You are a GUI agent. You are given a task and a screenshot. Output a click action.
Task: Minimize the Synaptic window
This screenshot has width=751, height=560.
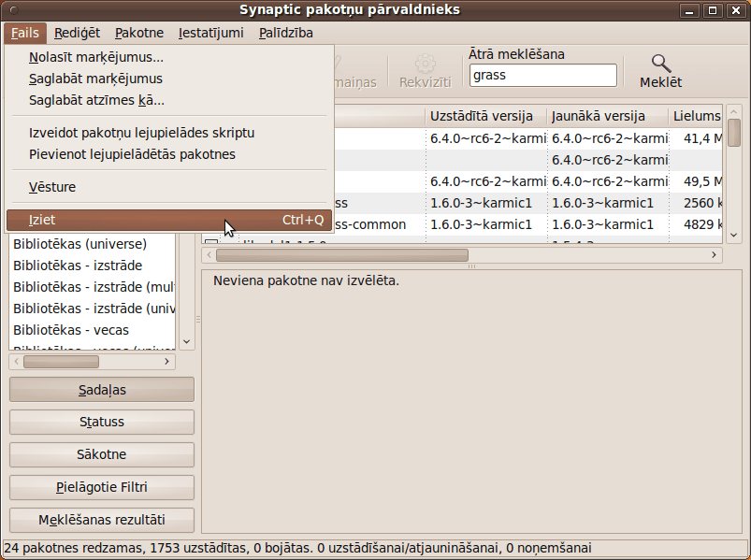click(689, 10)
